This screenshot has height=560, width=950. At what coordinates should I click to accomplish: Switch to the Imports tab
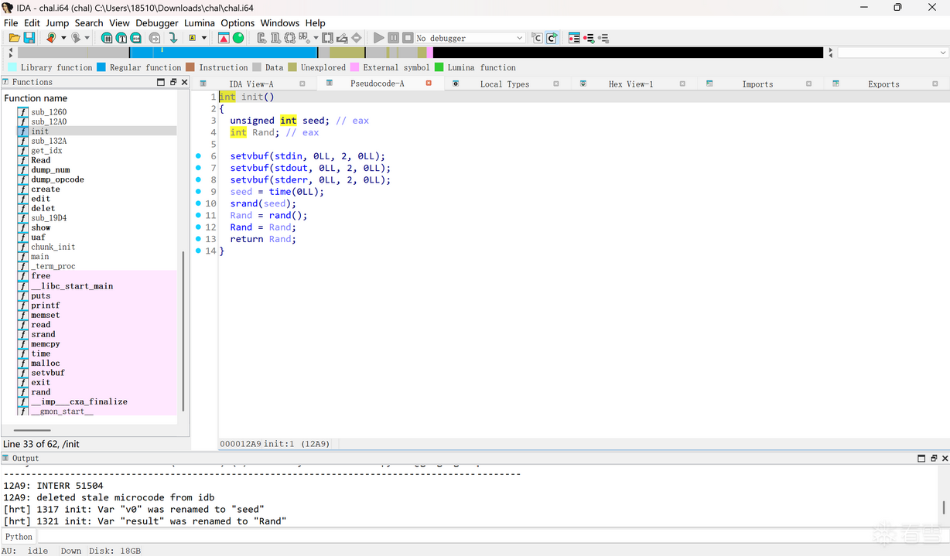click(757, 84)
